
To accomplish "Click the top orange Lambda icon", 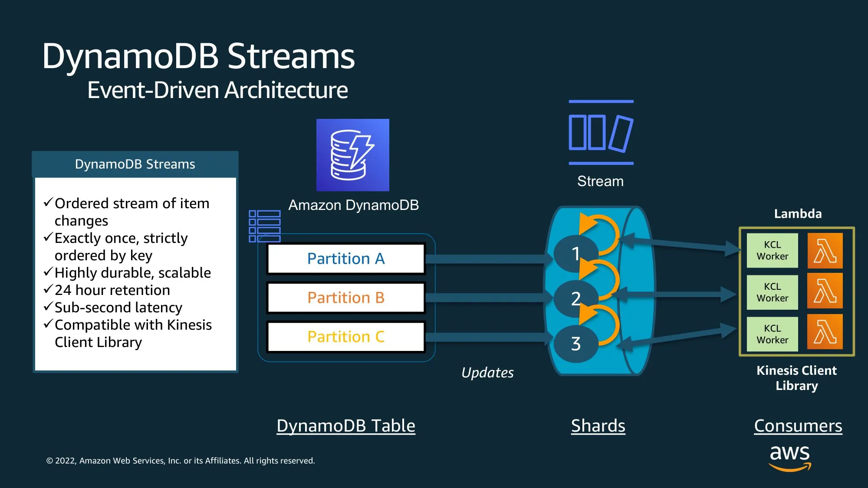I will [x=825, y=251].
